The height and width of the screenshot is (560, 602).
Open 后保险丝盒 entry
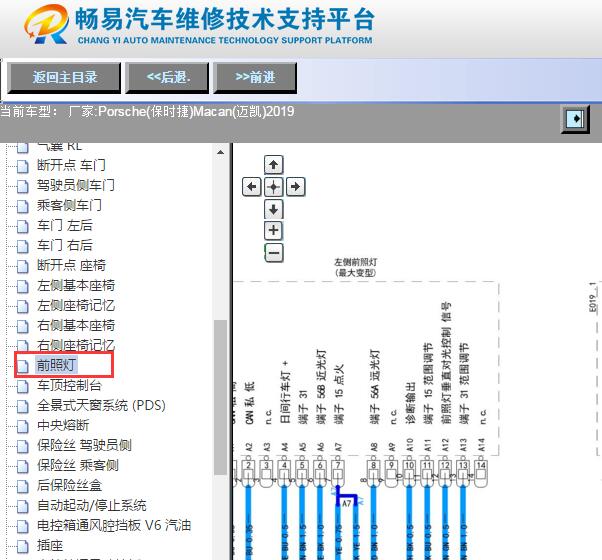point(69,485)
